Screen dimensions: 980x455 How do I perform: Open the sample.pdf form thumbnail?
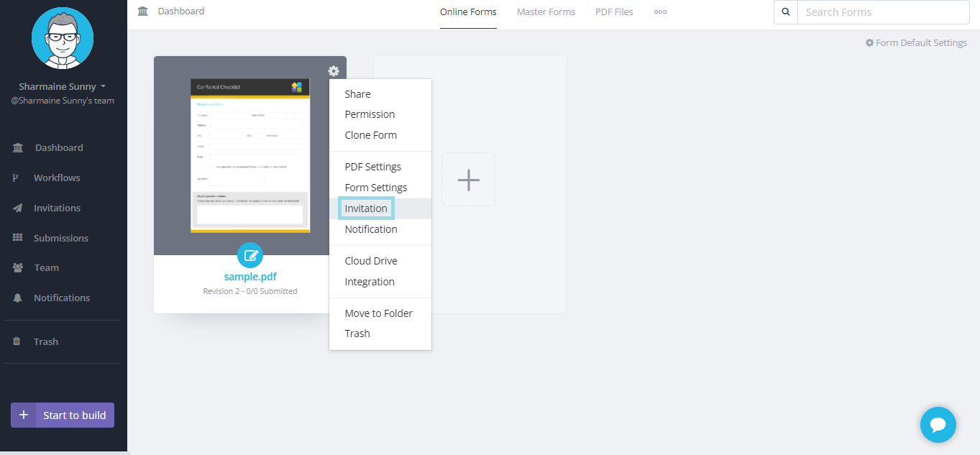point(249,155)
